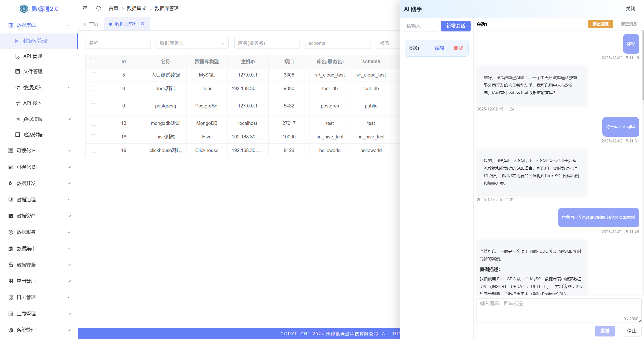Open API 管理 from sidebar icon
This screenshot has width=644, height=339.
(x=18, y=56)
